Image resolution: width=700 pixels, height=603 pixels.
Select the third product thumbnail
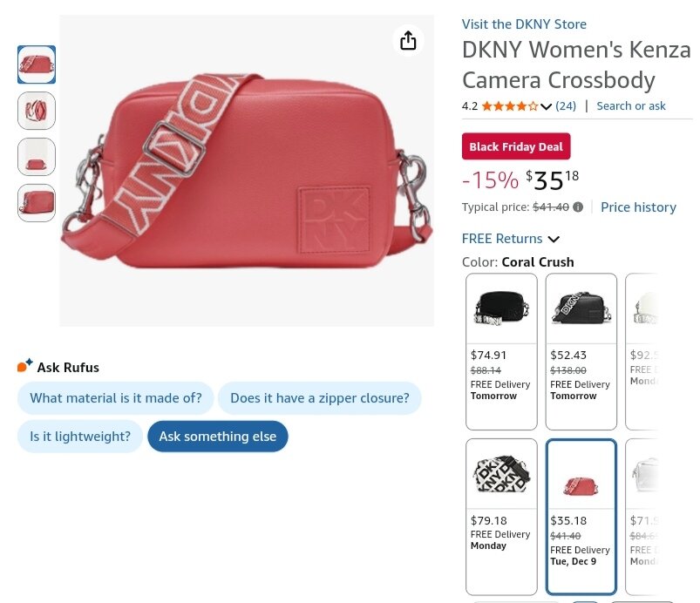point(37,157)
